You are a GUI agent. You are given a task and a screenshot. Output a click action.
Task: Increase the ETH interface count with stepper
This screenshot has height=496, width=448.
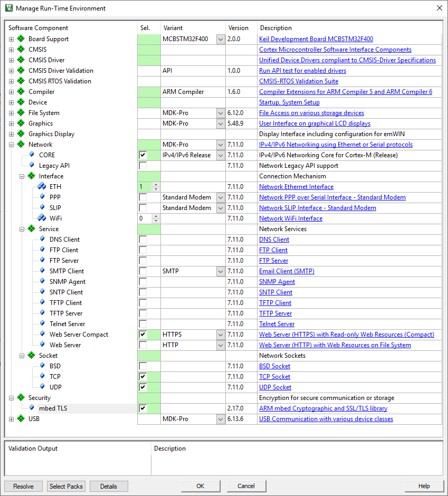pos(156,185)
